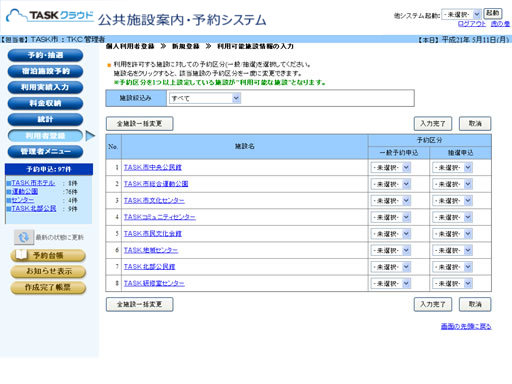Open 抽選申込 dropdown for row 4
Screen dimensions: 512x384
452,217
